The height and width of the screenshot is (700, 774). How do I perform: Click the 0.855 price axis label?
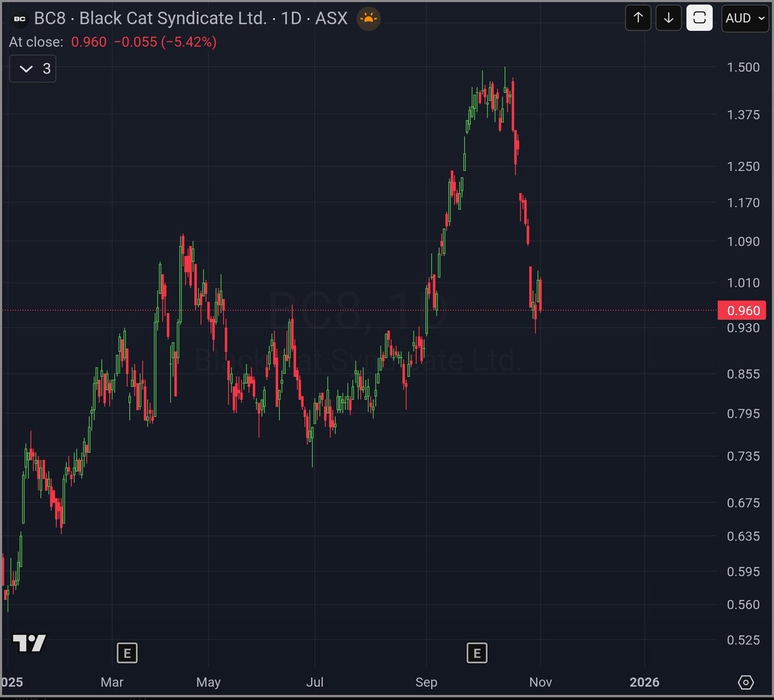pos(743,374)
